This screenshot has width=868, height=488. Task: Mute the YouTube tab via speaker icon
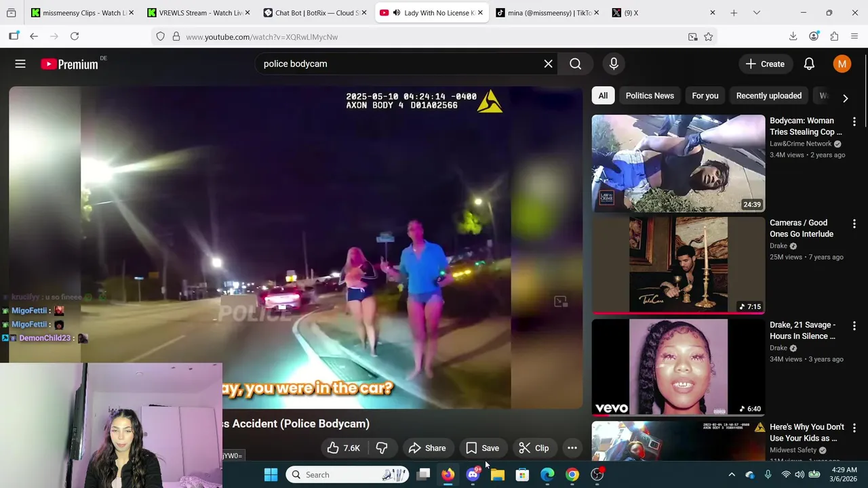(x=397, y=13)
